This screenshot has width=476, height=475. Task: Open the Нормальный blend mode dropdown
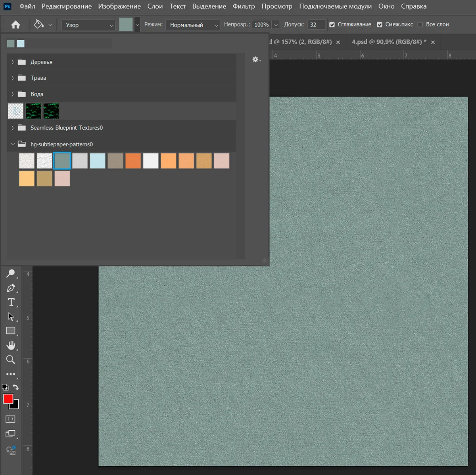click(193, 25)
